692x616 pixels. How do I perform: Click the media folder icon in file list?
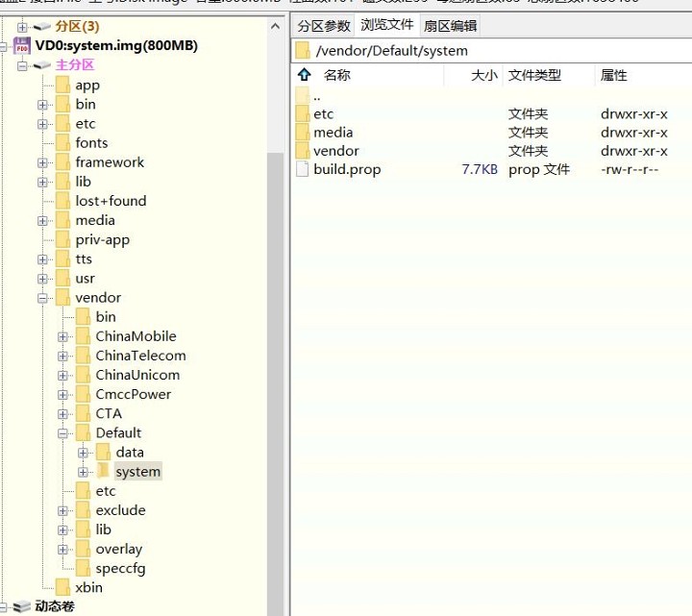(x=303, y=133)
